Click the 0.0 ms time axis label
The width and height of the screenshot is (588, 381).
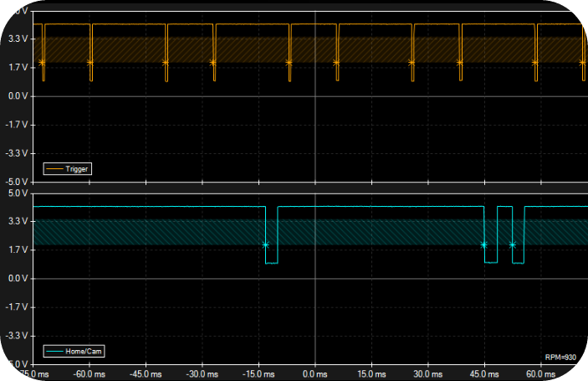pos(315,374)
